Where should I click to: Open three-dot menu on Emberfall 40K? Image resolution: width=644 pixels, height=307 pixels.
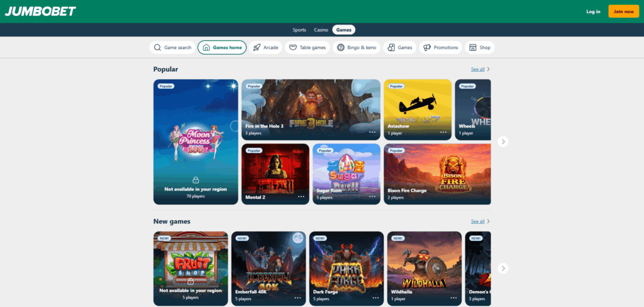pyautogui.click(x=297, y=298)
